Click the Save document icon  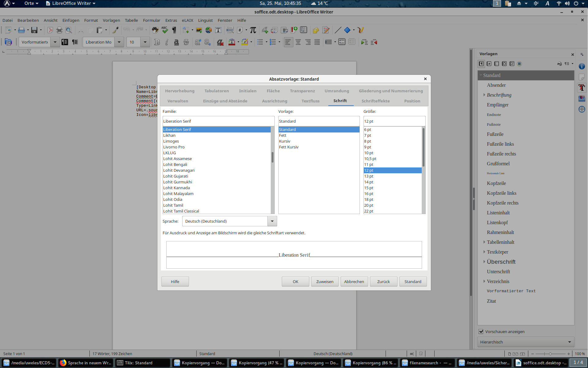[x=34, y=30]
